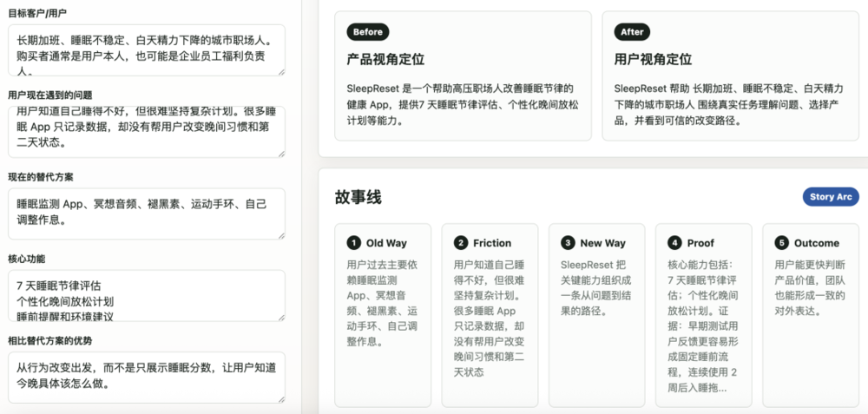Screen dimensions: 868x414
Task: Edit the 用户现在遇到的问题 text area
Action: [147, 132]
